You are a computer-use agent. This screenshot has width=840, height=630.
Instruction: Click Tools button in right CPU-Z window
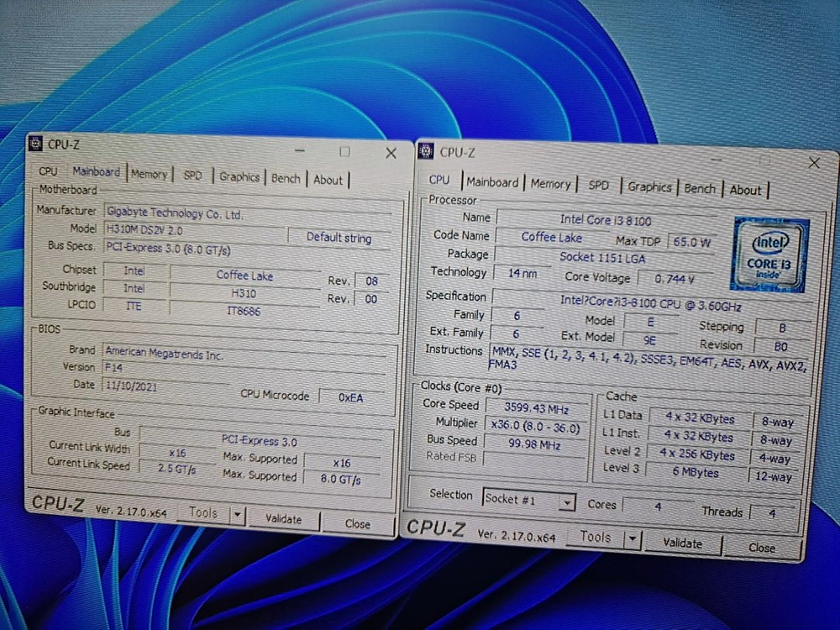pos(596,537)
